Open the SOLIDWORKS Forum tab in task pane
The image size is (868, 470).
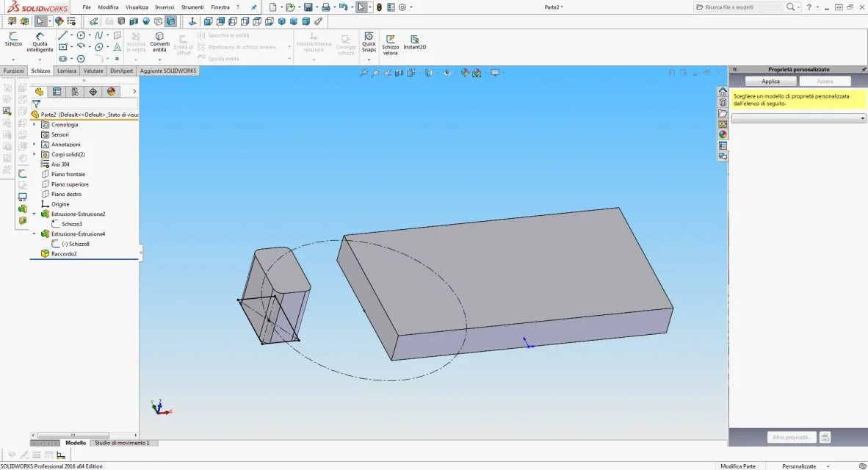(x=723, y=156)
